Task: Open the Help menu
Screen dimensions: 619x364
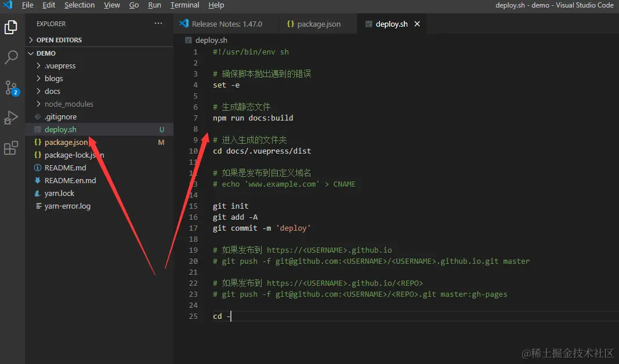Action: (x=216, y=5)
